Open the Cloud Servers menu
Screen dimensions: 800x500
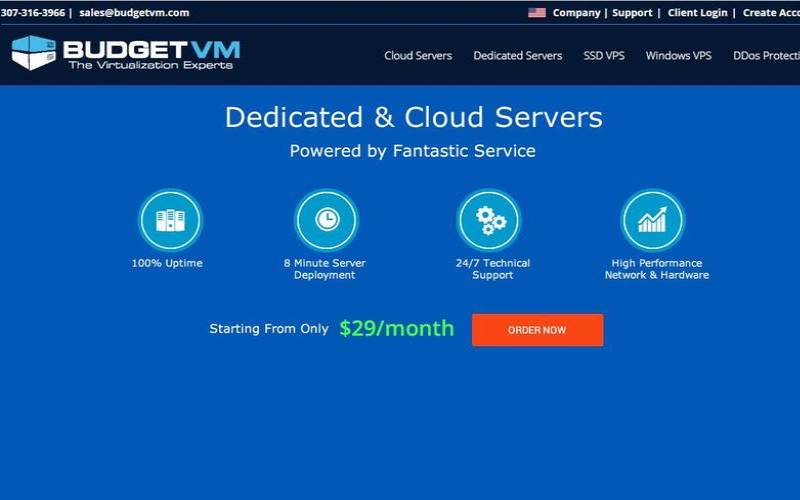(418, 56)
